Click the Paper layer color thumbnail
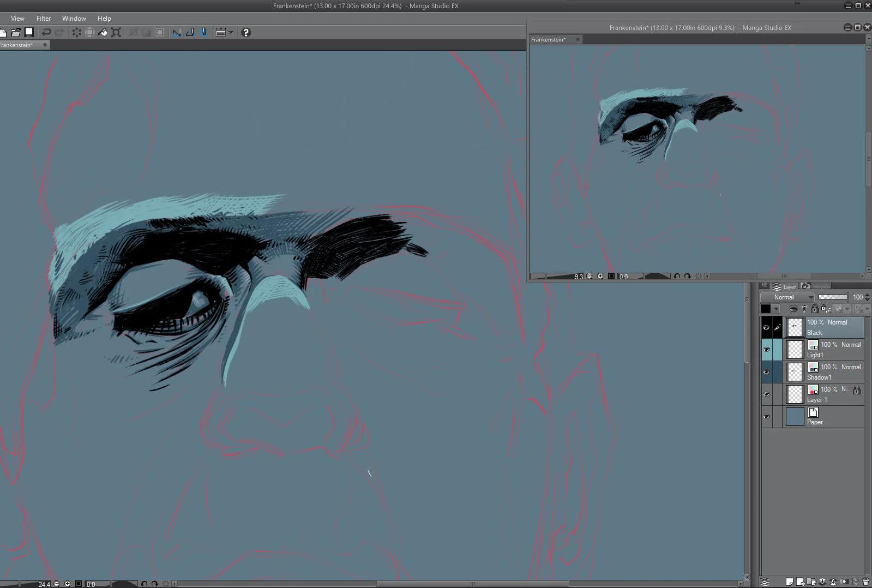 click(x=795, y=417)
